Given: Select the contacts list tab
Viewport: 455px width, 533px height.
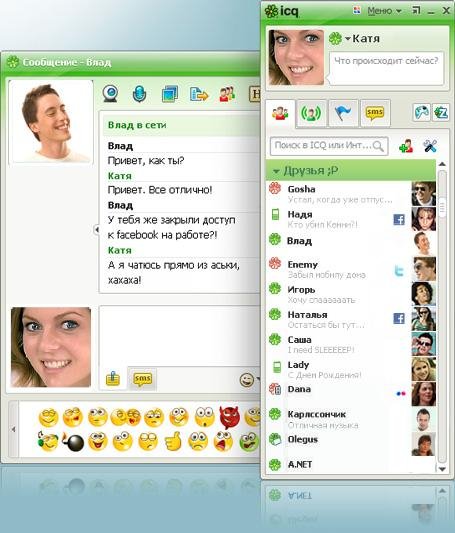Looking at the screenshot, I should coord(280,113).
